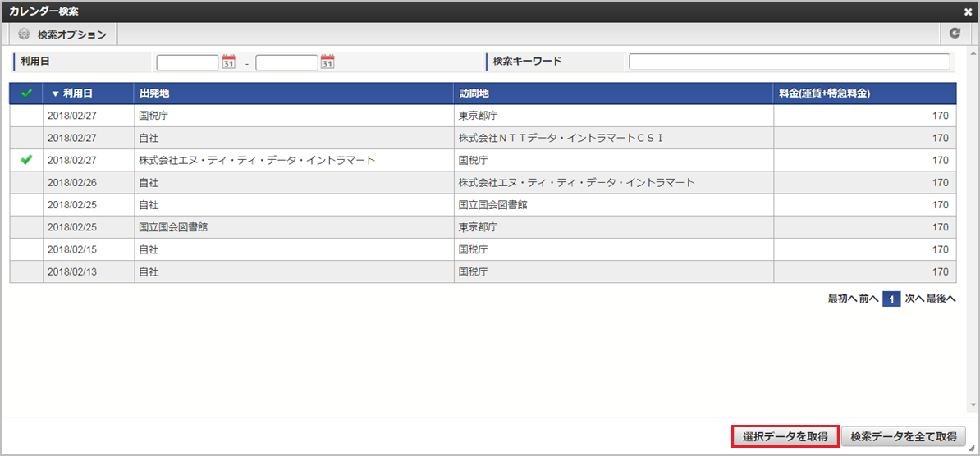
Task: Click 選択データを取得 button
Action: pyautogui.click(x=785, y=436)
